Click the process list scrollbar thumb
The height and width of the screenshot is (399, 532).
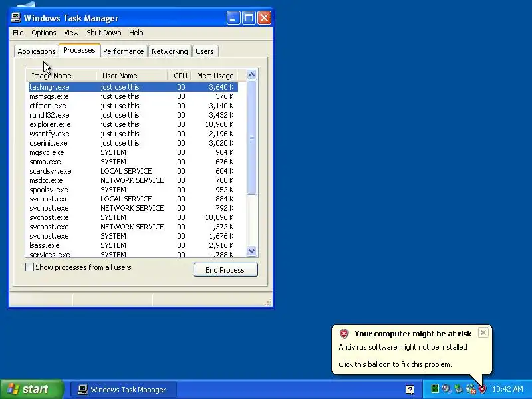(x=251, y=138)
